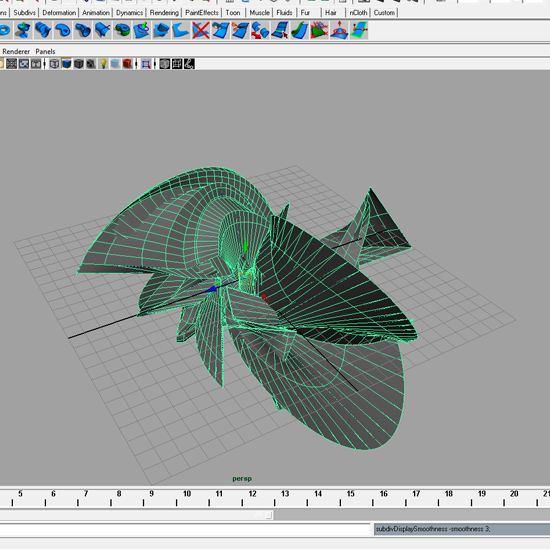Click the persp camera label in viewport
Image resolution: width=550 pixels, height=550 pixels.
point(242,479)
